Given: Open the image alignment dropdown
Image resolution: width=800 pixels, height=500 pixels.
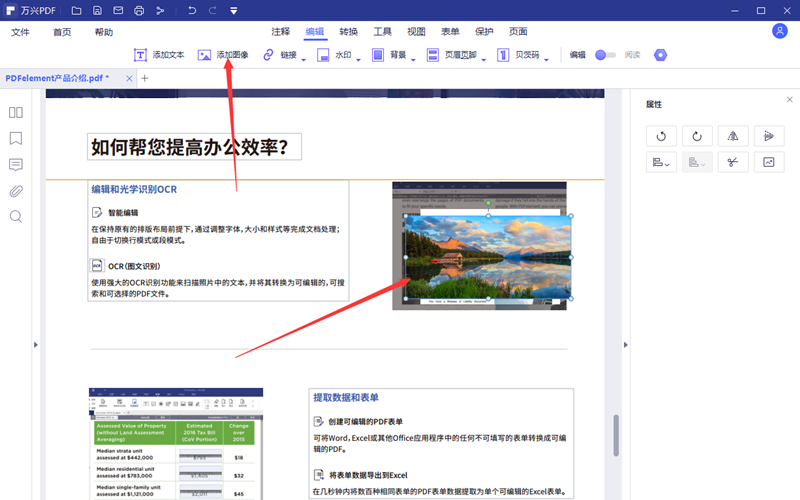Looking at the screenshot, I should [x=661, y=162].
